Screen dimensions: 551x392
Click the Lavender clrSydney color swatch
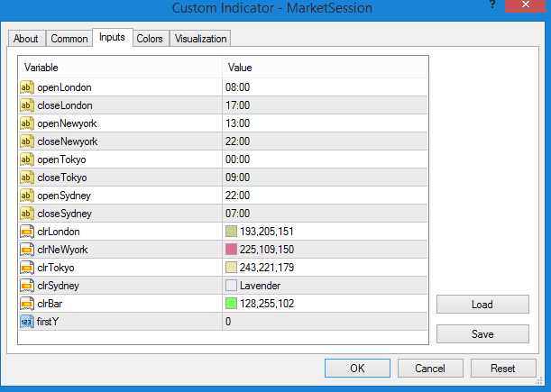pos(231,286)
